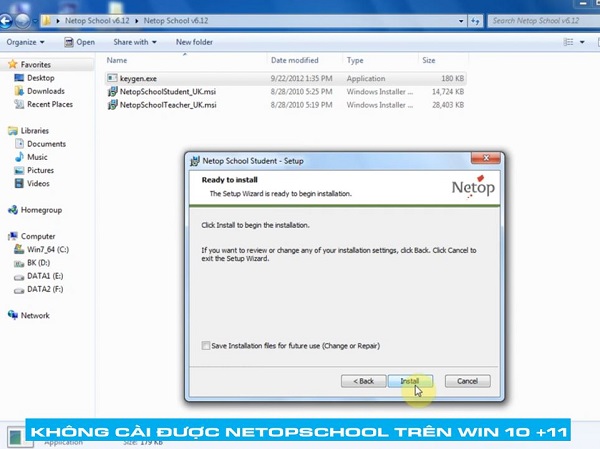Open address bar history dropdown arrow
600x449 pixels.
coord(461,21)
